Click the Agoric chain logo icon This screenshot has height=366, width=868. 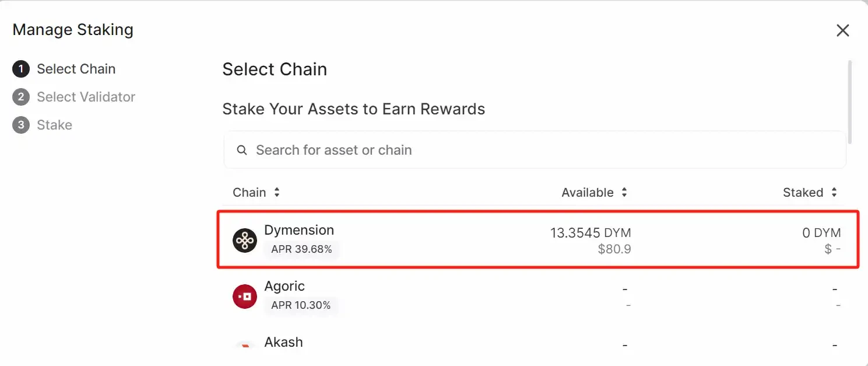(245, 297)
